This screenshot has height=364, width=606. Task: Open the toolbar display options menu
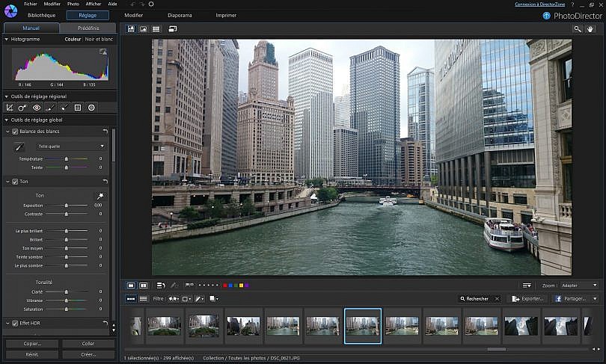click(527, 286)
